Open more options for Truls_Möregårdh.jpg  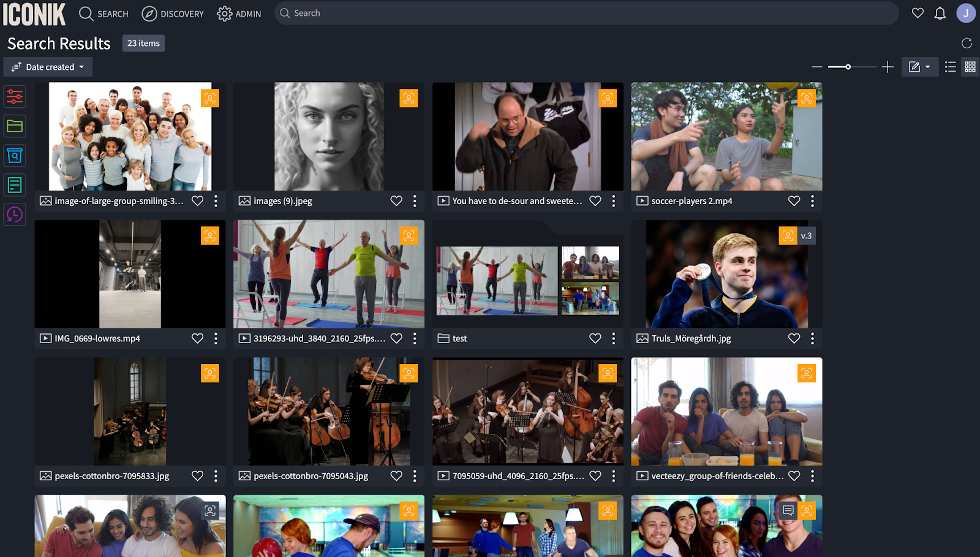(x=812, y=338)
